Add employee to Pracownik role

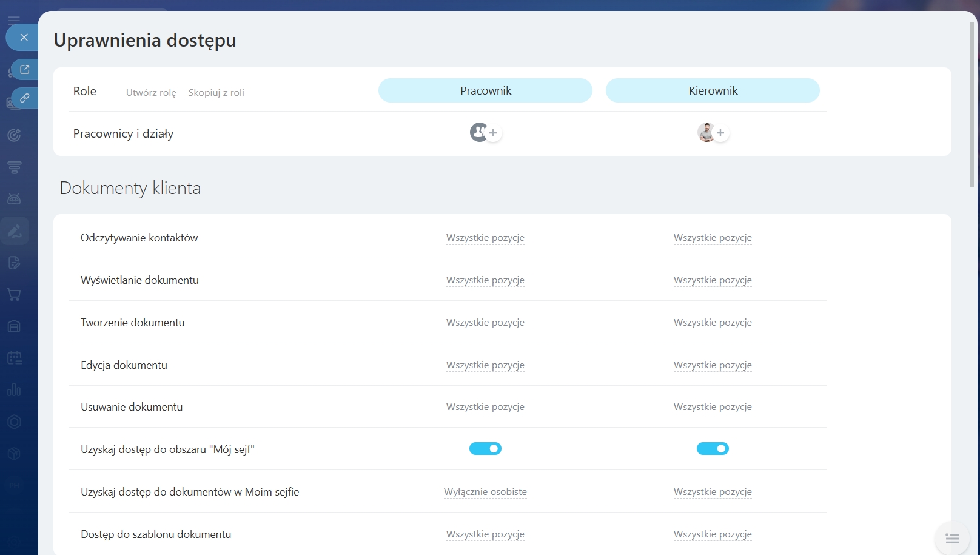(x=493, y=133)
